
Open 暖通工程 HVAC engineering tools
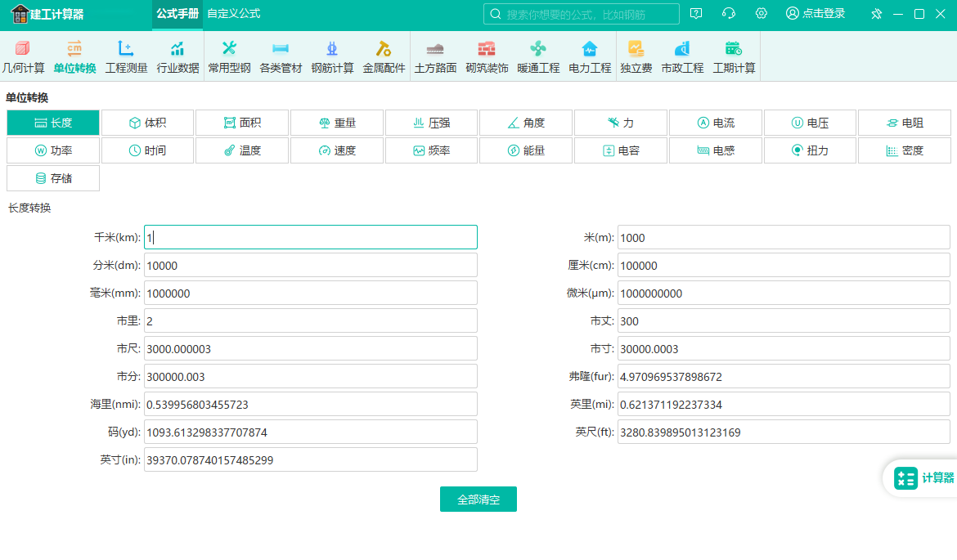538,57
